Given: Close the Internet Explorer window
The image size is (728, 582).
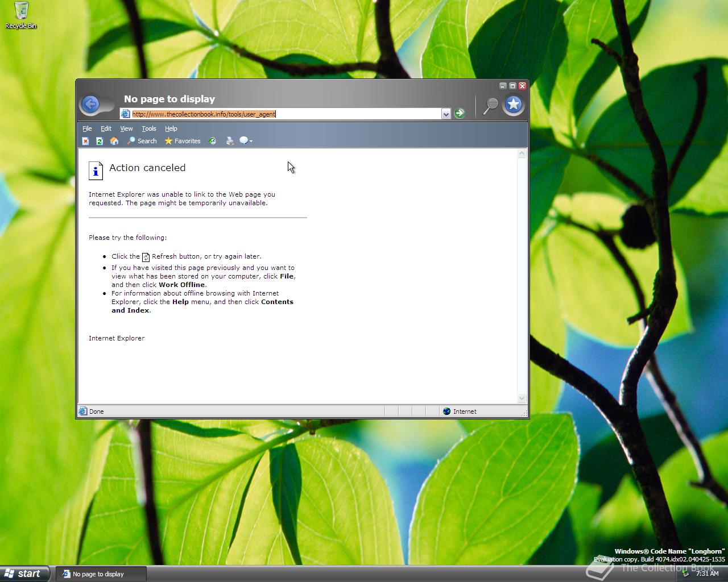Looking at the screenshot, I should point(522,86).
